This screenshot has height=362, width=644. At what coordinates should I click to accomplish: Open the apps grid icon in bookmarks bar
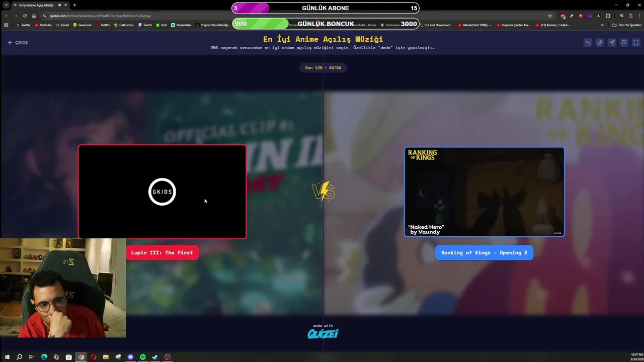(6, 25)
